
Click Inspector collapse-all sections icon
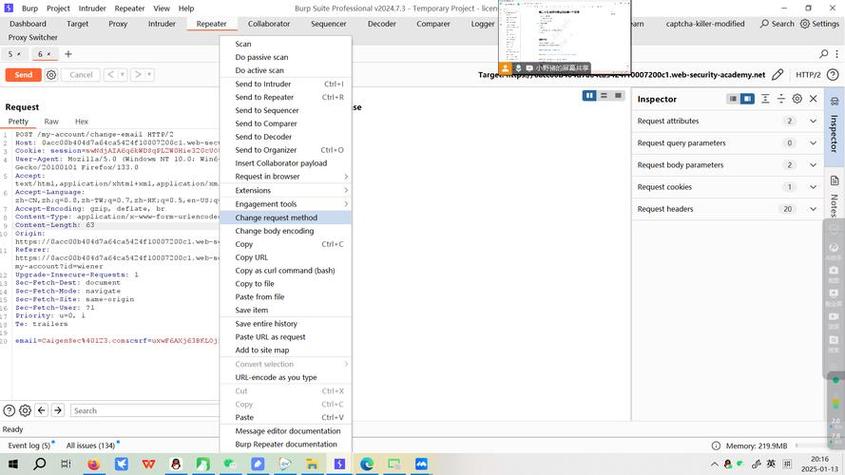tap(781, 99)
